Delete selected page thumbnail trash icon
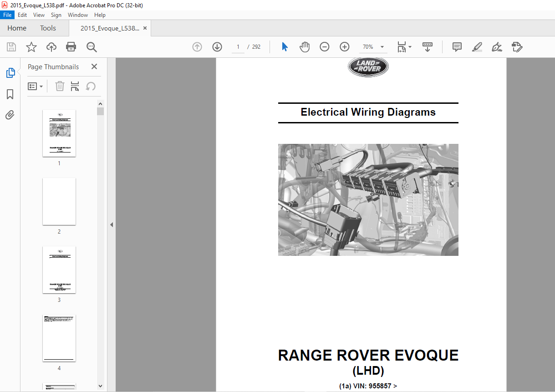 point(60,86)
